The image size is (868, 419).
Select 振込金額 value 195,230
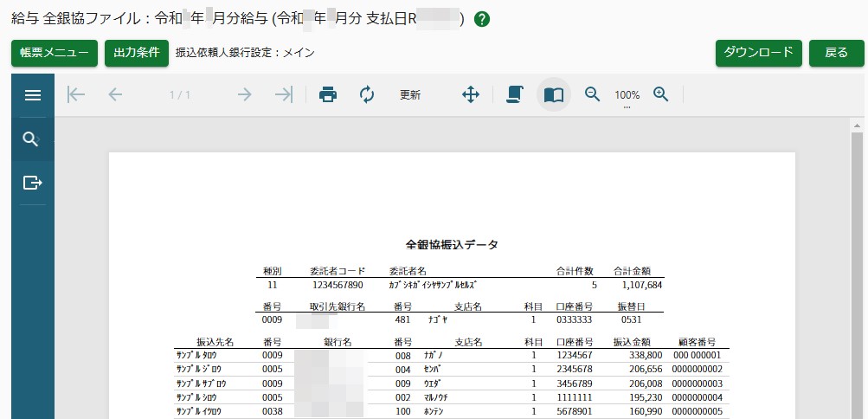(645, 397)
